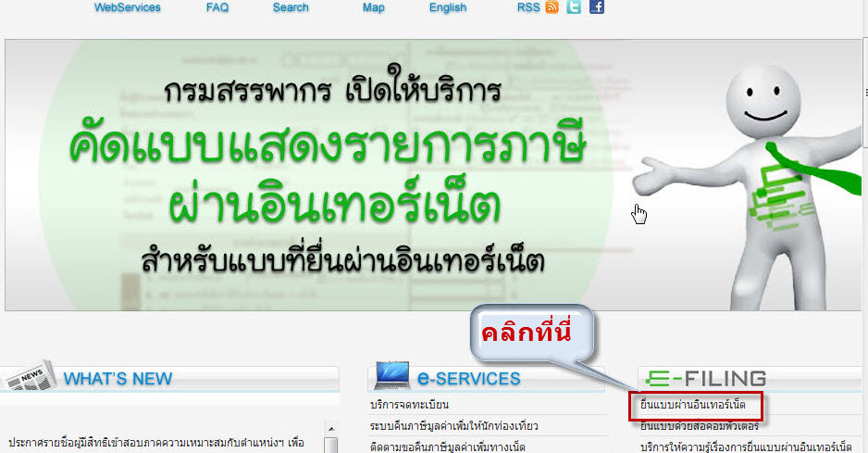Open the WebServices menu item

pyautogui.click(x=128, y=7)
